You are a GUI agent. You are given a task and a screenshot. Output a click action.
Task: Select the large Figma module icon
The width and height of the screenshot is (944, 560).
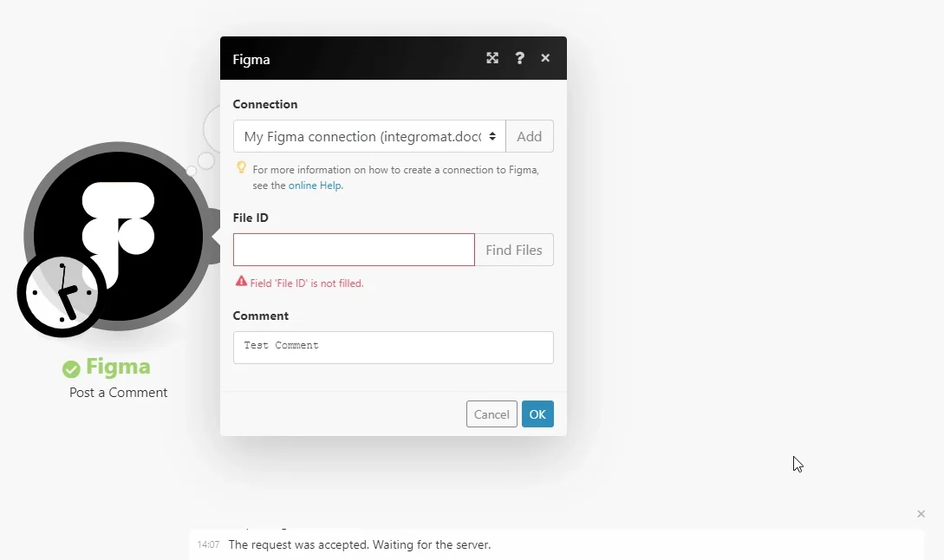click(x=118, y=236)
